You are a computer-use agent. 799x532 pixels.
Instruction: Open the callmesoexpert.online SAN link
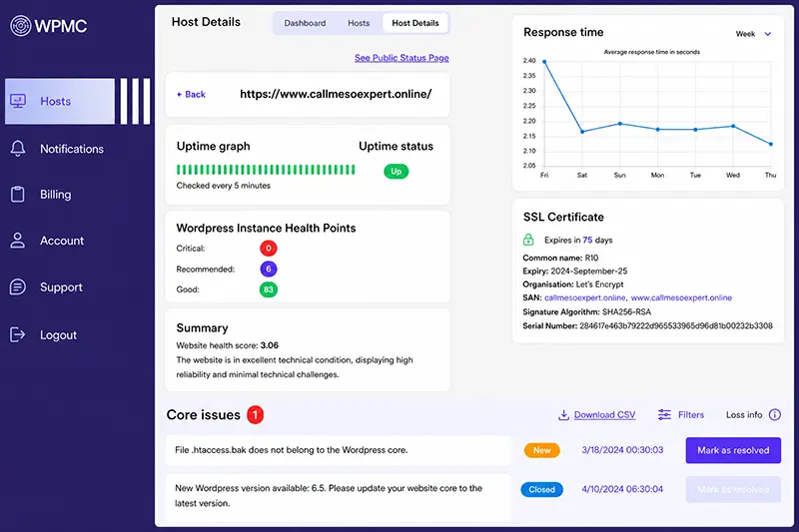pyautogui.click(x=585, y=297)
